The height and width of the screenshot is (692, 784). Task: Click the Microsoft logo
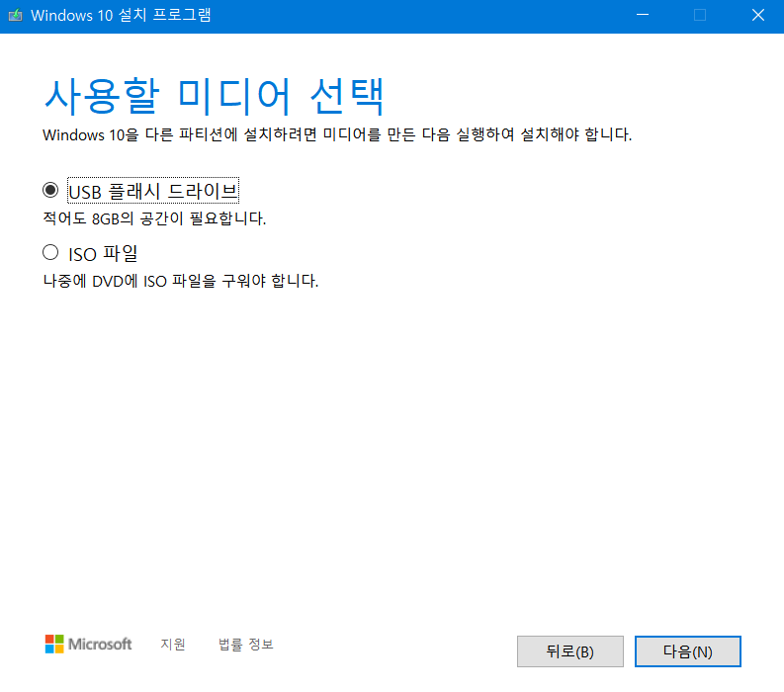89,644
